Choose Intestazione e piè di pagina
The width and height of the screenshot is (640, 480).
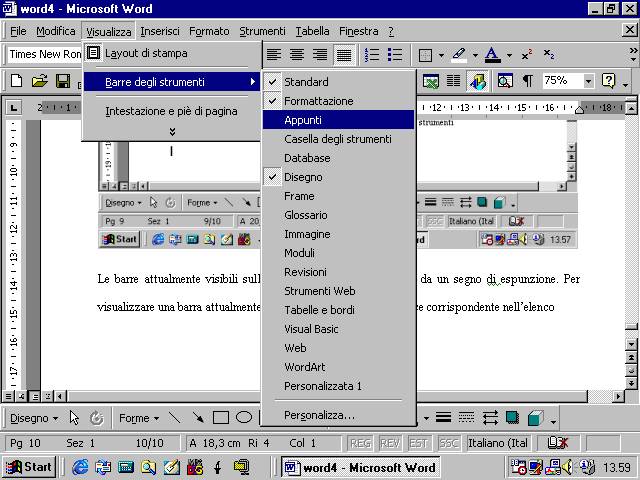[x=172, y=111]
